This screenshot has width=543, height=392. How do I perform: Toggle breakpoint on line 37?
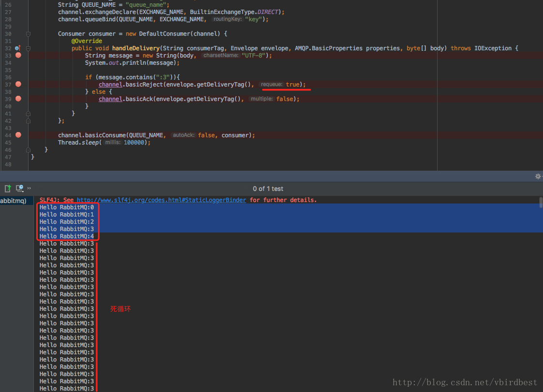coord(18,84)
